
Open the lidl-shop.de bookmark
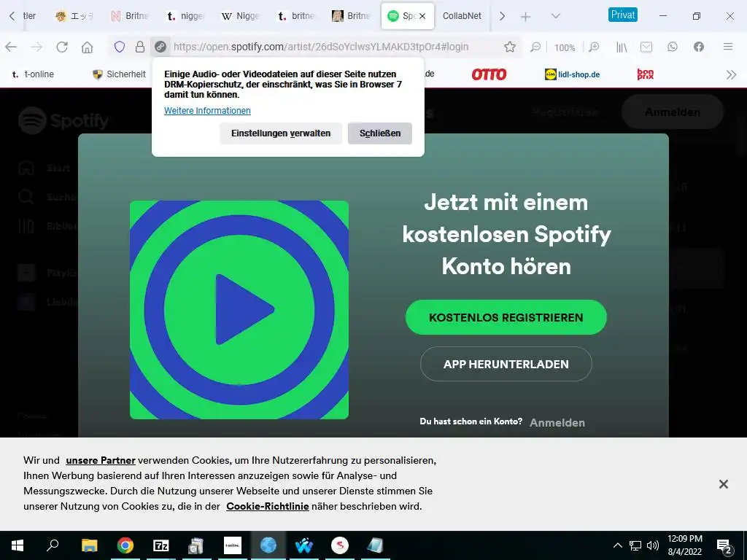[572, 74]
